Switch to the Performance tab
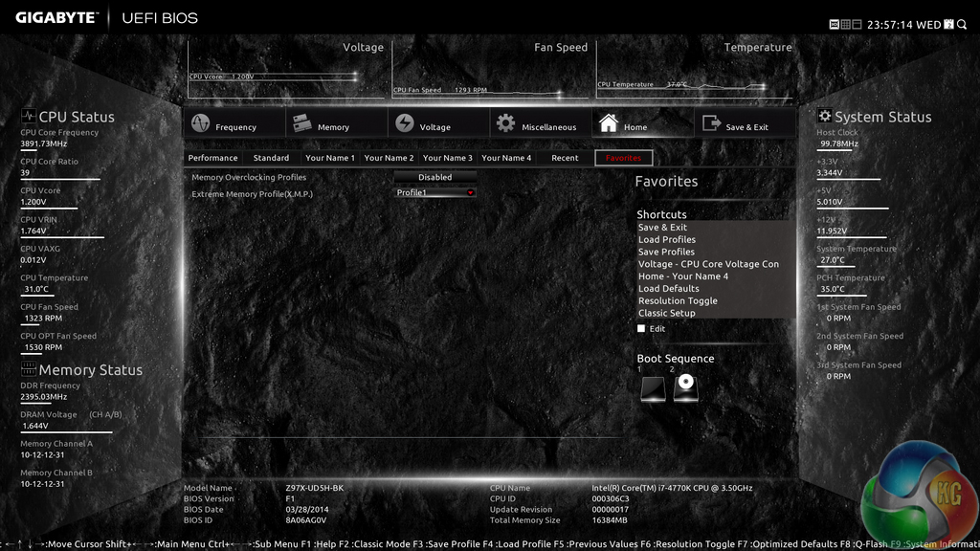Screen dimensions: 980x551 [212, 158]
